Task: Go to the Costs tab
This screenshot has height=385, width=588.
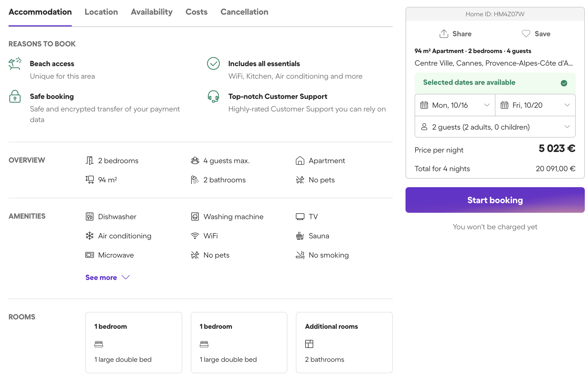Action: pyautogui.click(x=196, y=12)
